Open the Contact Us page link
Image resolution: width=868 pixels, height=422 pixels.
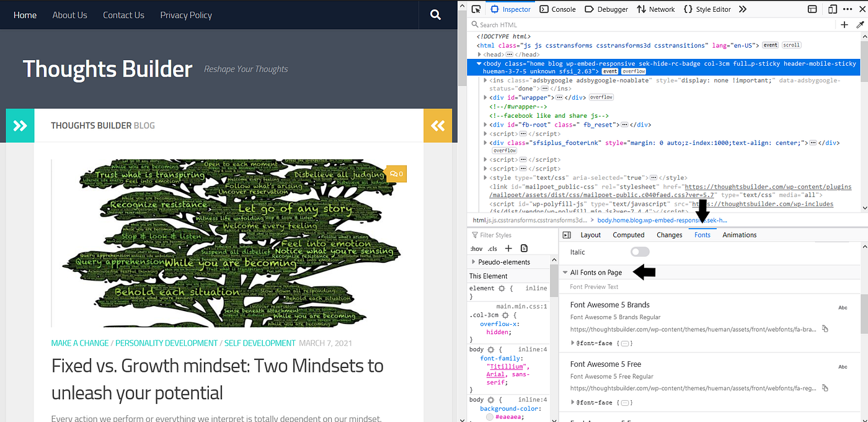(123, 15)
